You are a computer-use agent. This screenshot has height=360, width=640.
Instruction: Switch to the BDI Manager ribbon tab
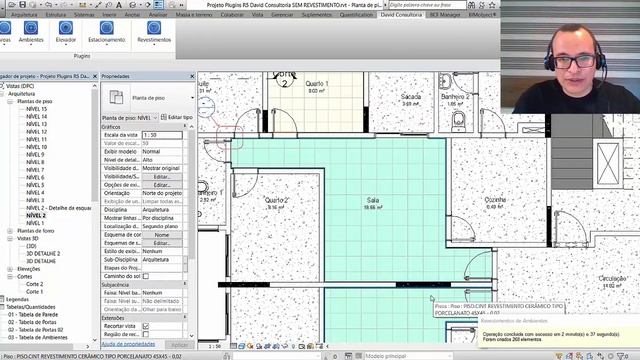point(444,15)
